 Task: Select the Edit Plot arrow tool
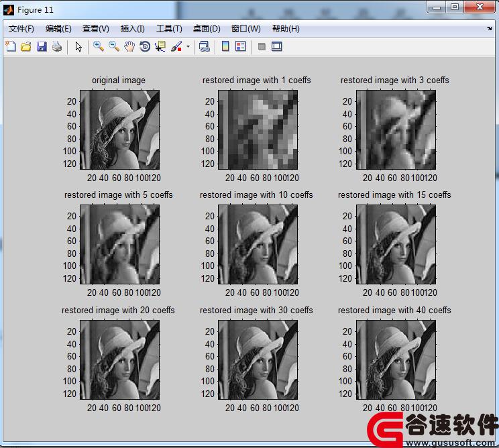pos(78,47)
